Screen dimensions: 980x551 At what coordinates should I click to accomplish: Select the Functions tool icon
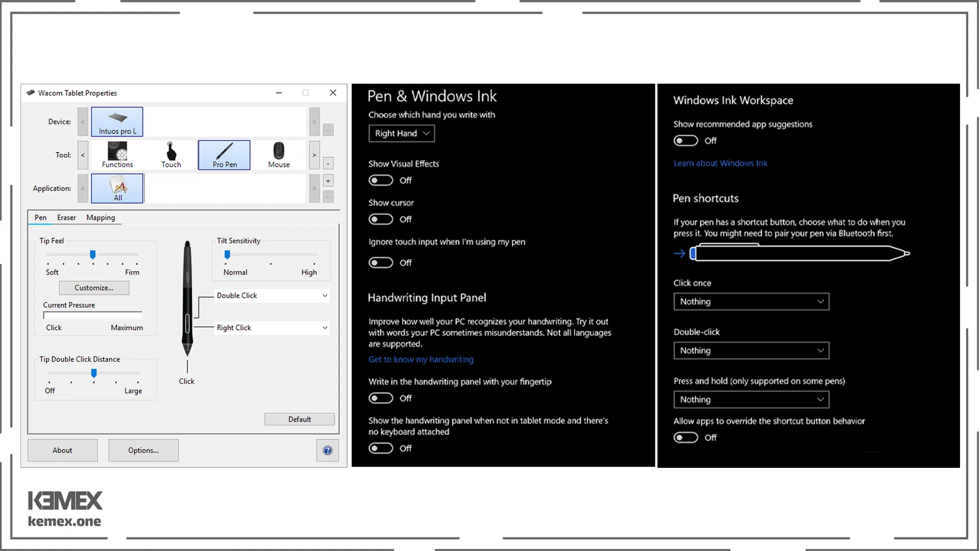[117, 155]
